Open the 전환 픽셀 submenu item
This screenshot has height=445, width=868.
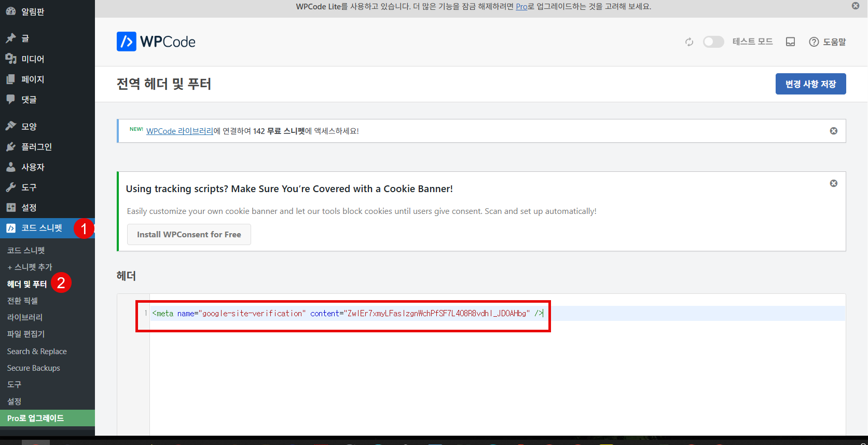pos(22,301)
